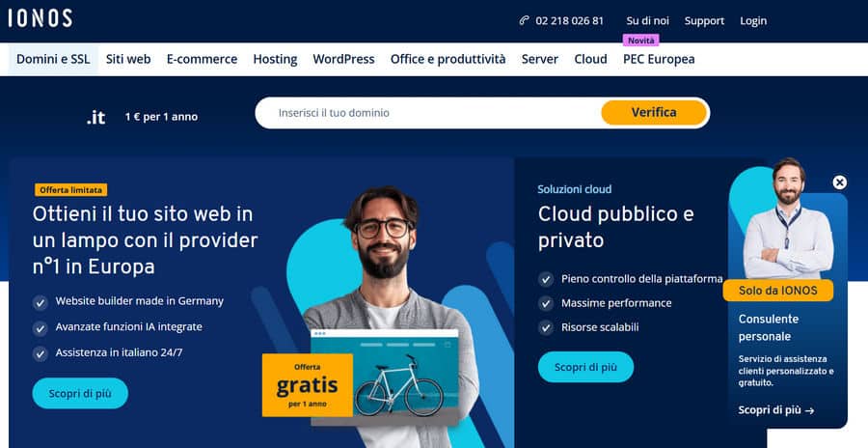Click the Offerta gratis orange badge

308,385
